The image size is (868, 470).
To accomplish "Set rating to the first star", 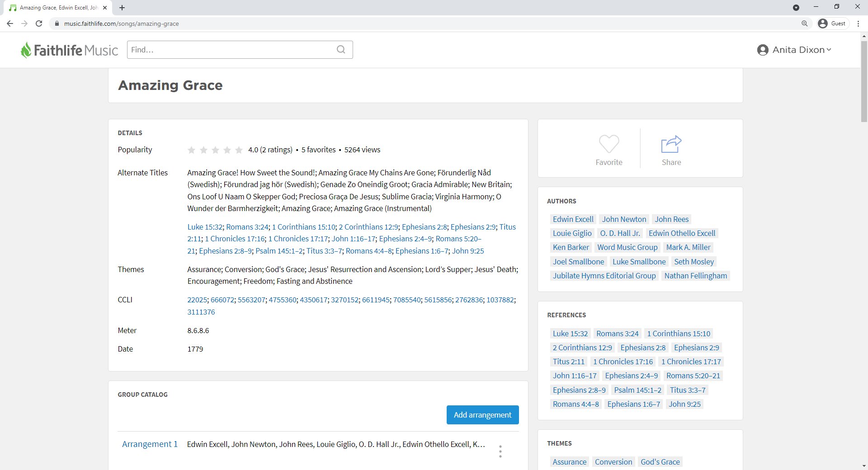I will click(x=191, y=150).
